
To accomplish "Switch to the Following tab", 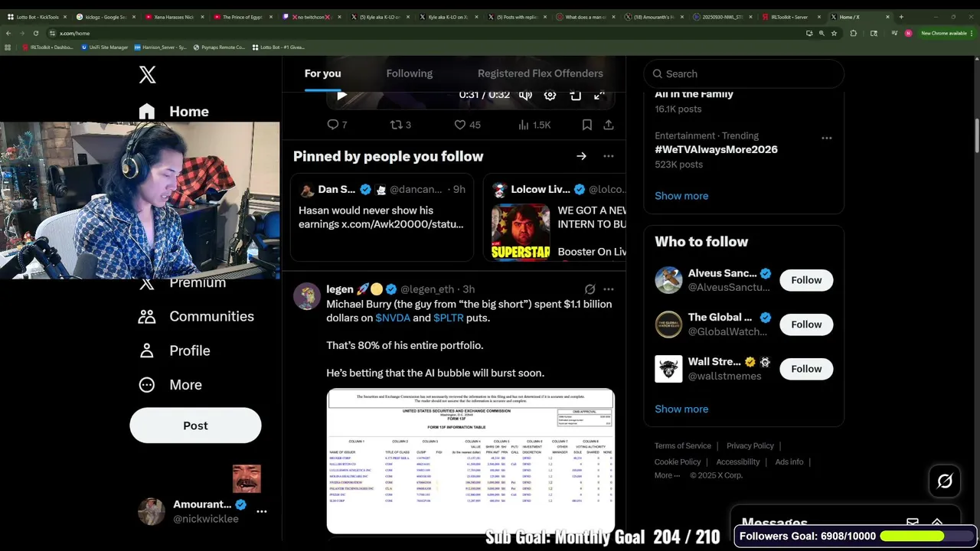I will (x=409, y=73).
